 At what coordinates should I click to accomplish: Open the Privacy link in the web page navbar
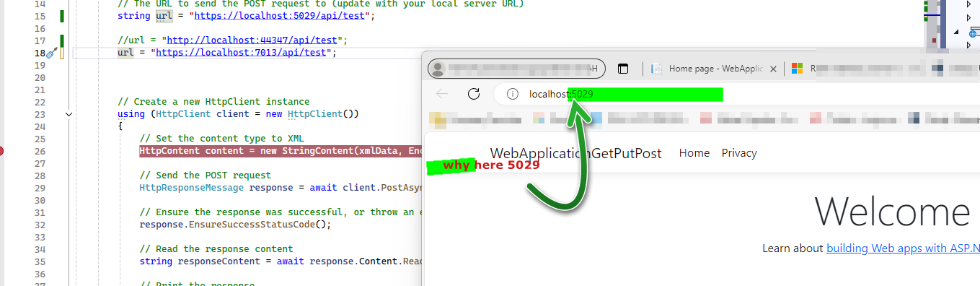(739, 153)
